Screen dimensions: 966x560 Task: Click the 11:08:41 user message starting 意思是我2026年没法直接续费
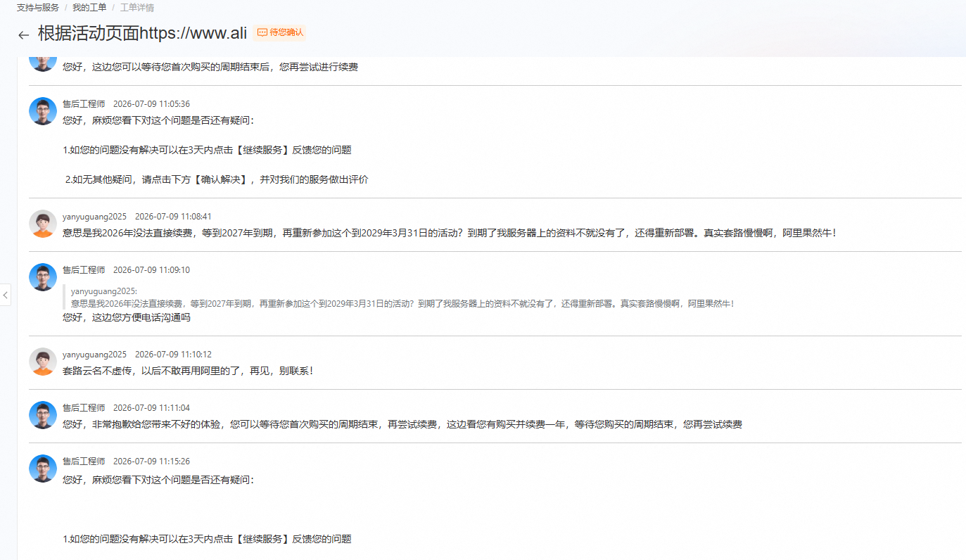click(450, 233)
